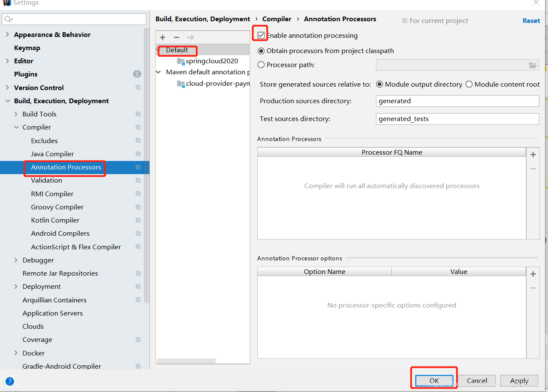
Task: Open help with question mark icon
Action: click(x=10, y=381)
